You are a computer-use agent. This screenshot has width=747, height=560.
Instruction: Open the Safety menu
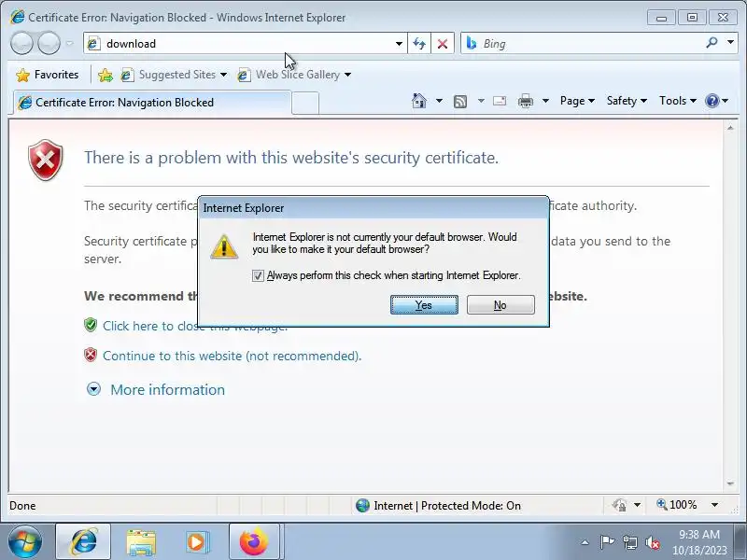click(x=627, y=101)
